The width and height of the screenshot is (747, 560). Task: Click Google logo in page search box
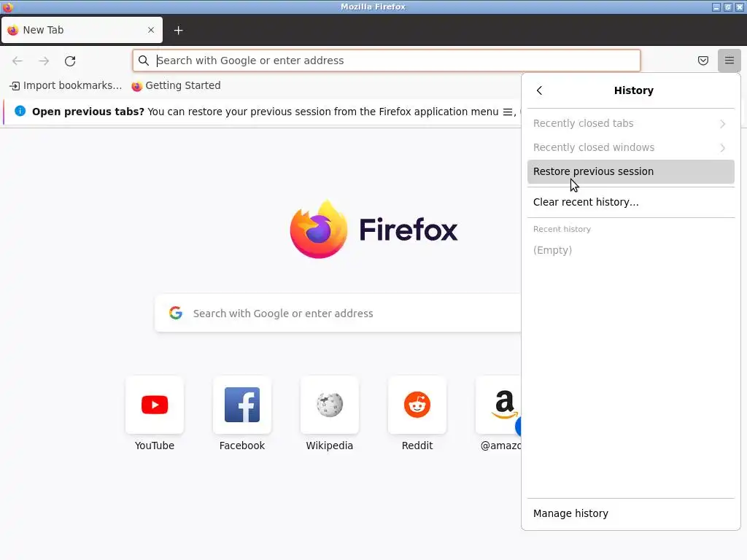tap(176, 313)
